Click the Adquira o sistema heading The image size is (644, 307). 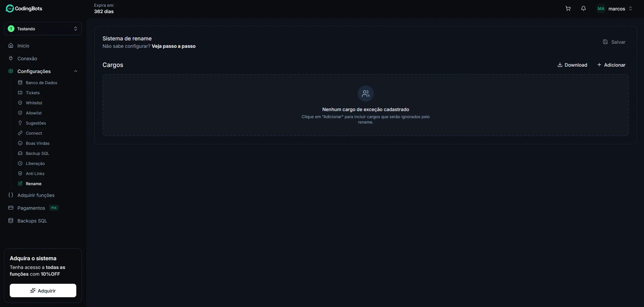click(x=33, y=258)
